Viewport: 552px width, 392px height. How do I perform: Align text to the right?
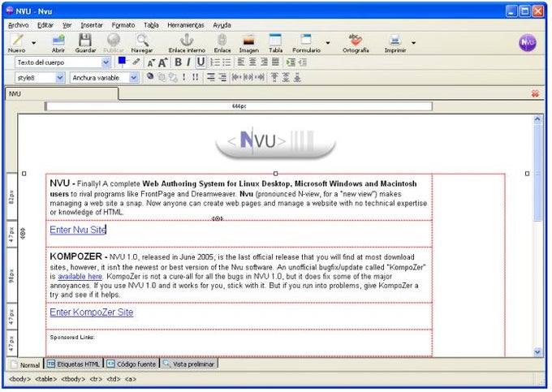[264, 62]
